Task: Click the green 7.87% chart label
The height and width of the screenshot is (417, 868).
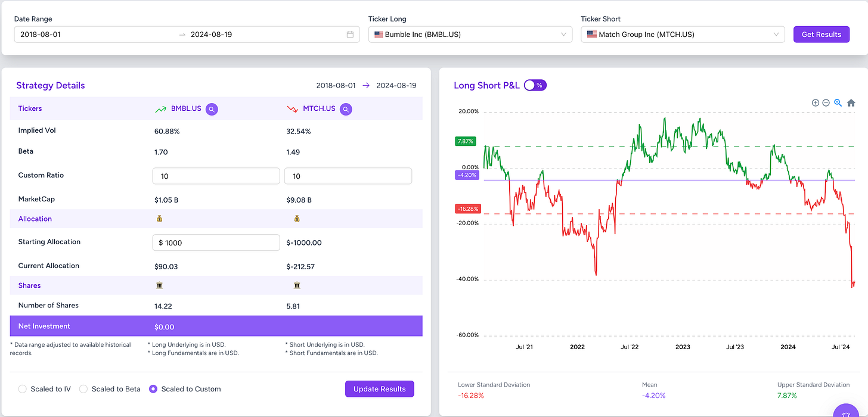Action: pyautogui.click(x=465, y=141)
